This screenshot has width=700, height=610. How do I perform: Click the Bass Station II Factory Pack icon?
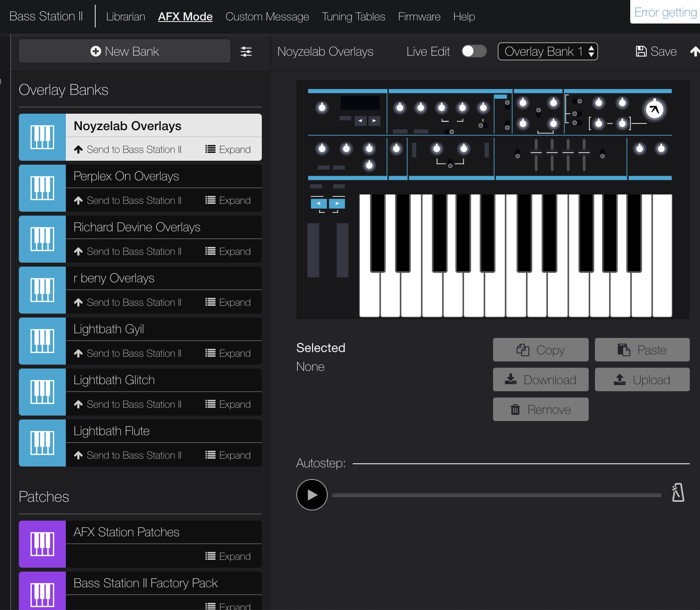[42, 591]
